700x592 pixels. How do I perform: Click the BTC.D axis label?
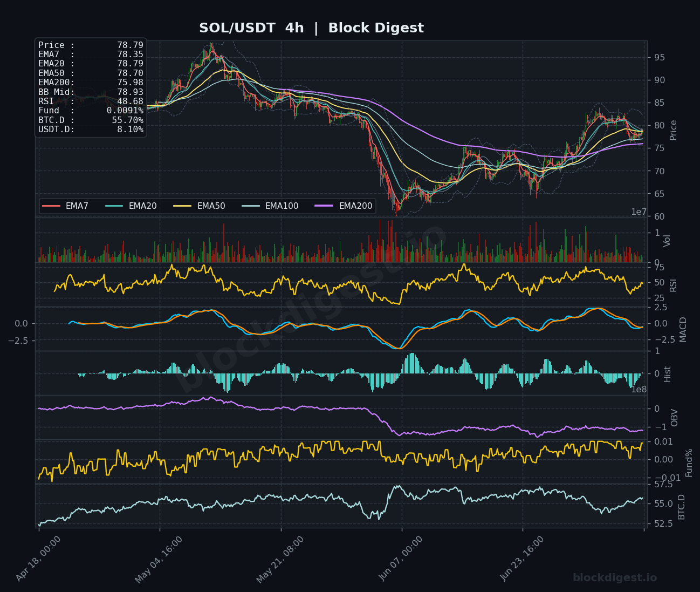[x=681, y=507]
